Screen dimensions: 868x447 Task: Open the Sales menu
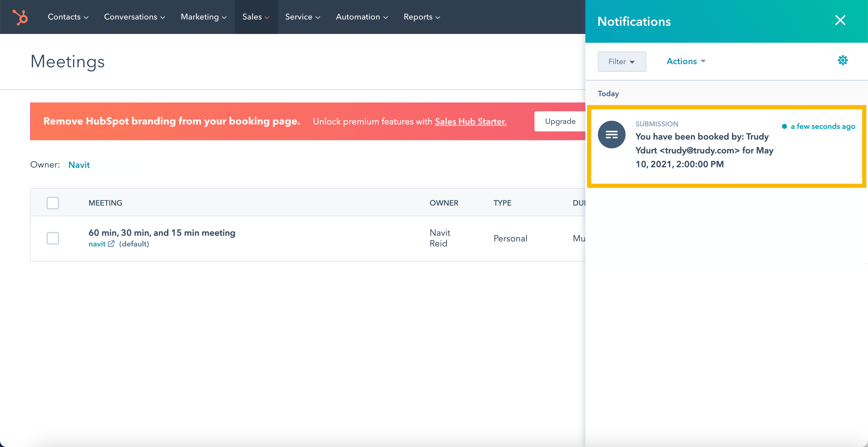pyautogui.click(x=256, y=17)
